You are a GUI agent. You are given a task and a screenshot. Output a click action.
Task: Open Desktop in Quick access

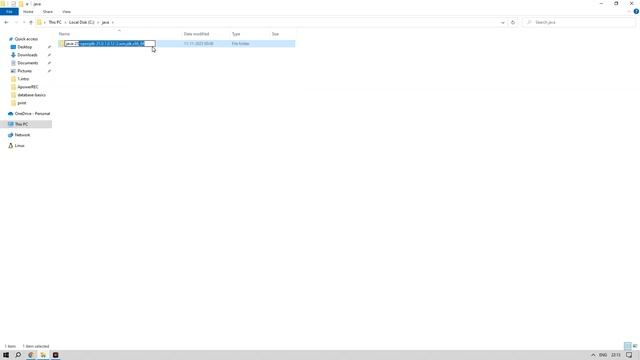coord(24,47)
